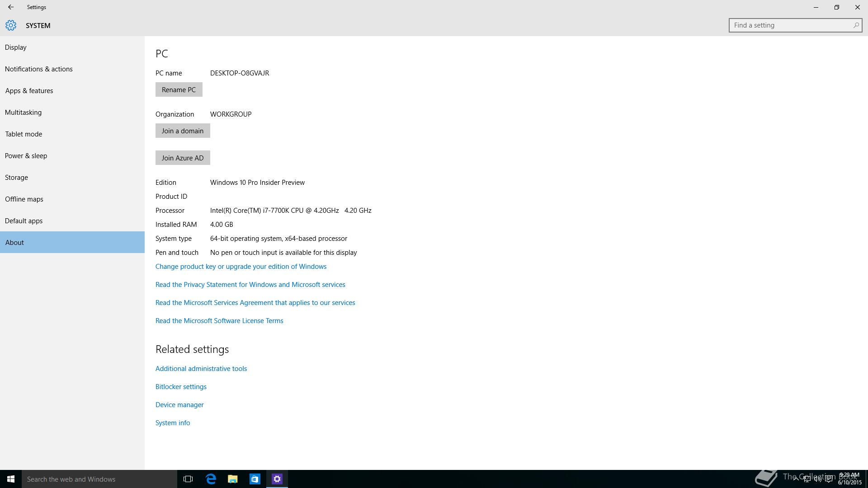Open Task View from the taskbar
This screenshot has width=868, height=488.
coord(188,479)
